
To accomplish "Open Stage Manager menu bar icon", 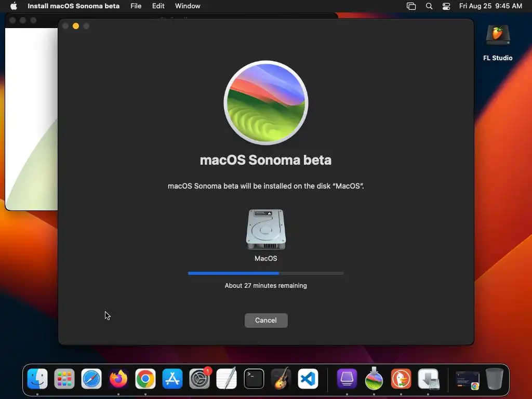I will pyautogui.click(x=411, y=6).
